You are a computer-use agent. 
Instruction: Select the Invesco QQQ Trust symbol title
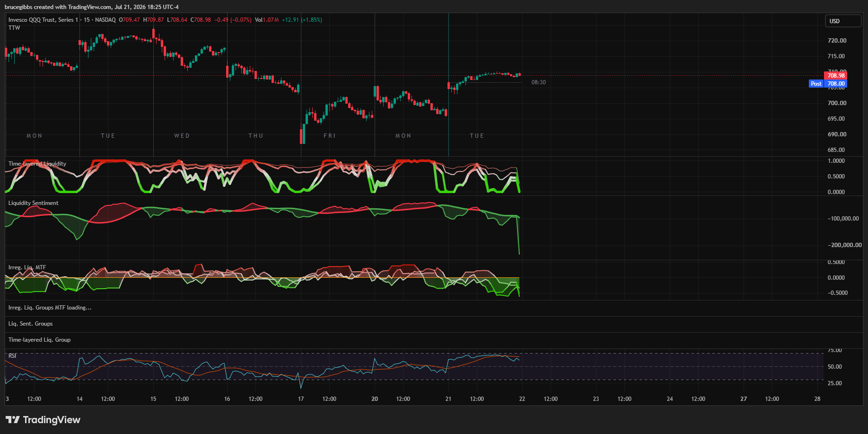click(43, 20)
